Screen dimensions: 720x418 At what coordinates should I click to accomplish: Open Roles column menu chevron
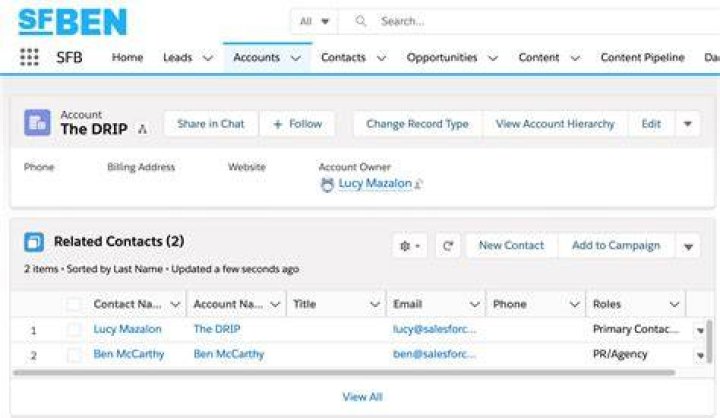[x=674, y=304]
